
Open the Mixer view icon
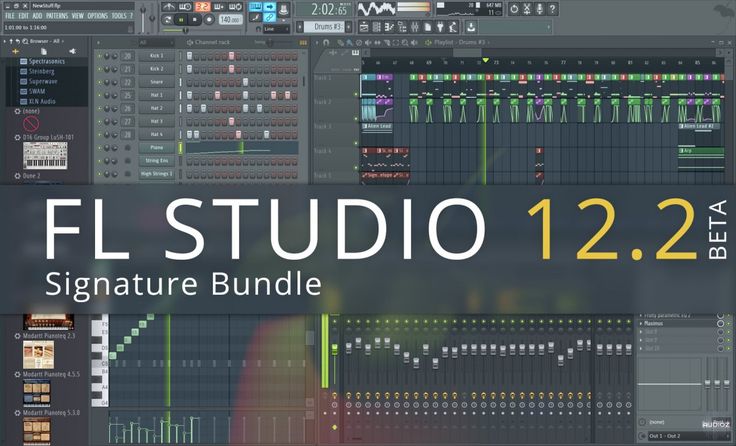click(414, 27)
